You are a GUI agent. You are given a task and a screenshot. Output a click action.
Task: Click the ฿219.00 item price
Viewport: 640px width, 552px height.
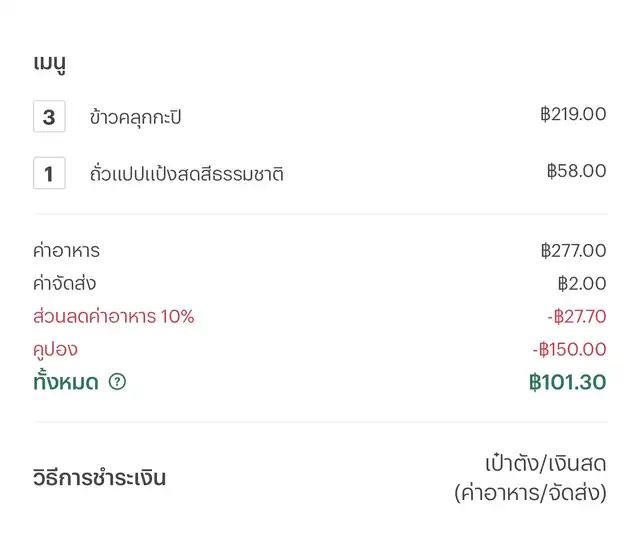pyautogui.click(x=572, y=114)
